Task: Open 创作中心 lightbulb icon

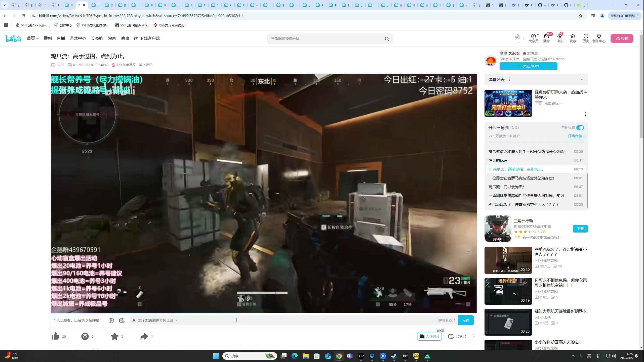Action: click(599, 38)
